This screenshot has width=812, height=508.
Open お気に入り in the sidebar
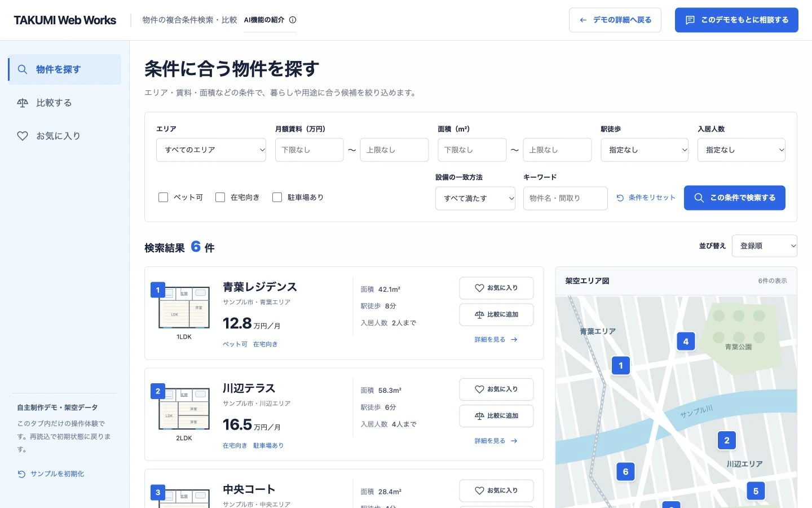(65, 136)
